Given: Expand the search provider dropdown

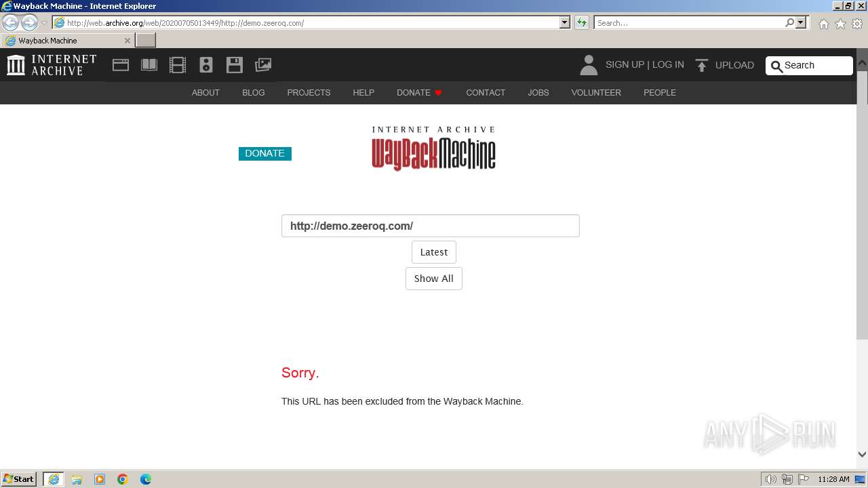Looking at the screenshot, I should tap(801, 22).
